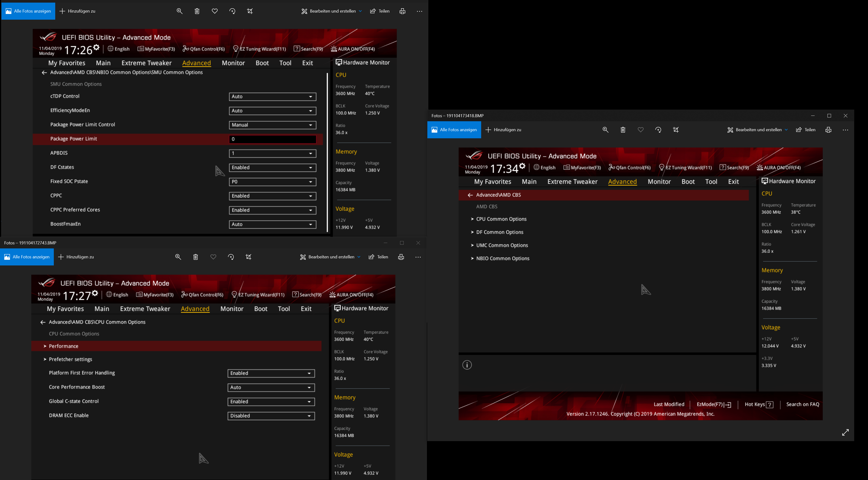Image resolution: width=868 pixels, height=480 pixels.
Task: Click the SMU Common Options vertical scrollbar
Action: coord(327,153)
